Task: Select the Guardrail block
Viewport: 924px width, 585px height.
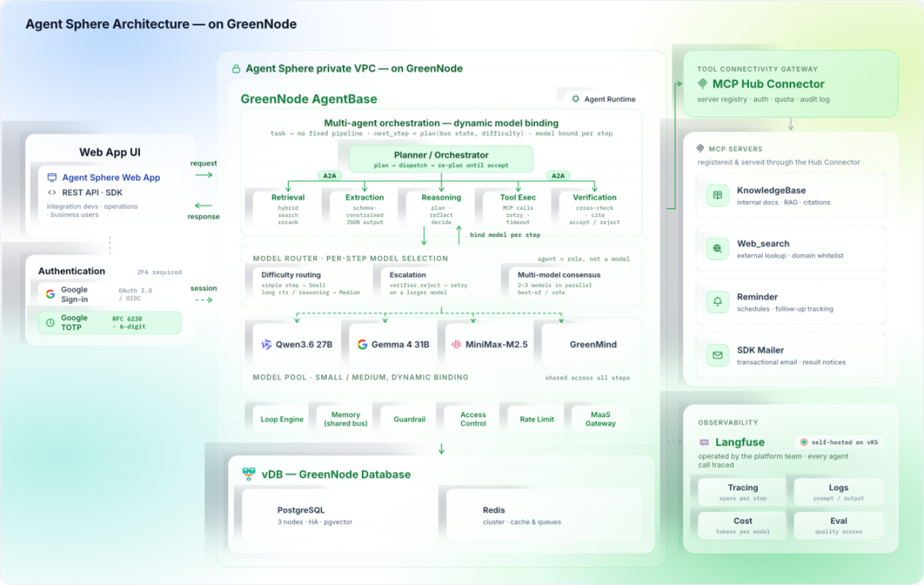Action: (x=409, y=419)
